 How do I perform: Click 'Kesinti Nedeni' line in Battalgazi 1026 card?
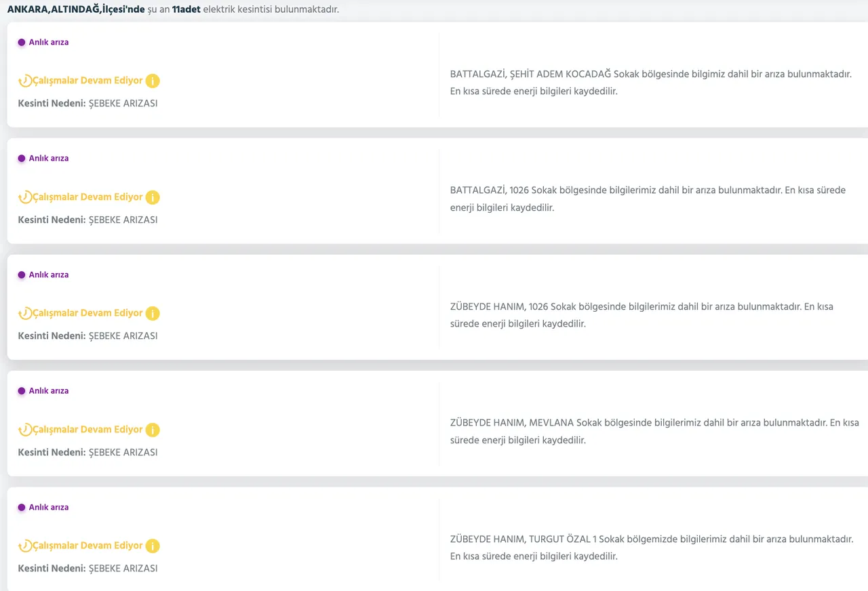coord(87,220)
